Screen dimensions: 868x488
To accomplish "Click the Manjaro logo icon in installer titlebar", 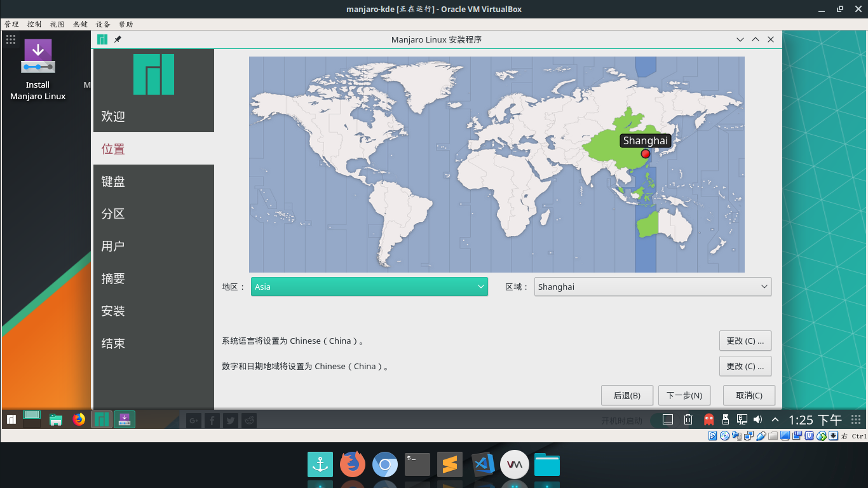I will [x=102, y=39].
